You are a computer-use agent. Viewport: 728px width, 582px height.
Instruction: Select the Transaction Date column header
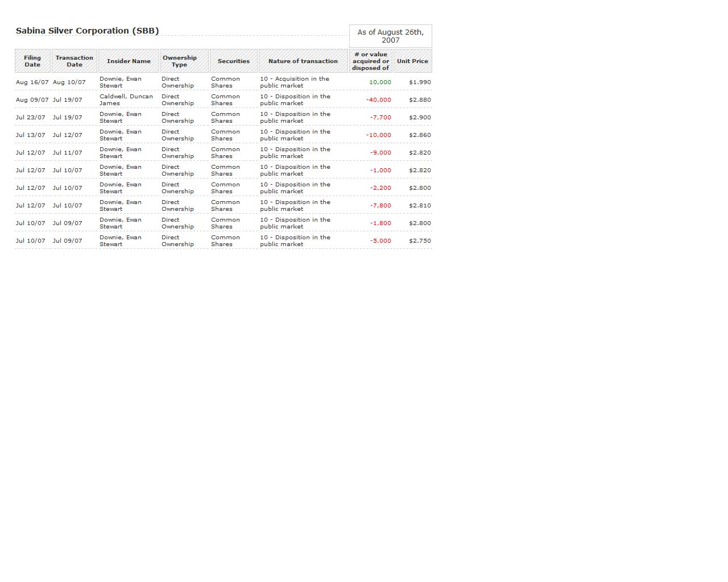(75, 61)
